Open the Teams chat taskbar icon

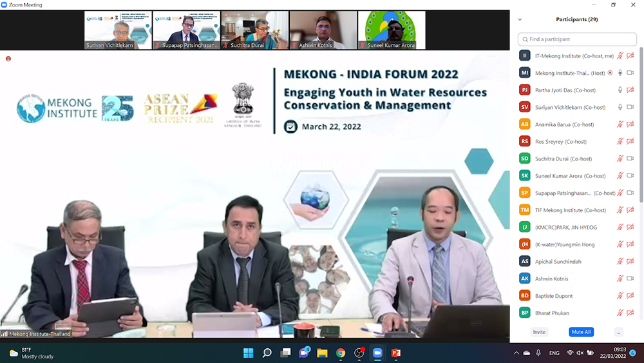[x=304, y=352]
